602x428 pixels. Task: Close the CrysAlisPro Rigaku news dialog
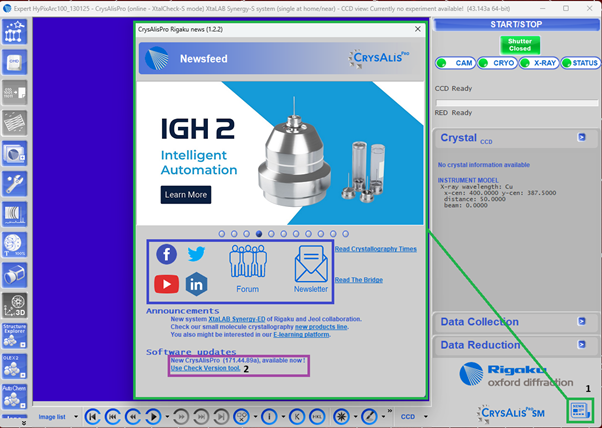418,29
